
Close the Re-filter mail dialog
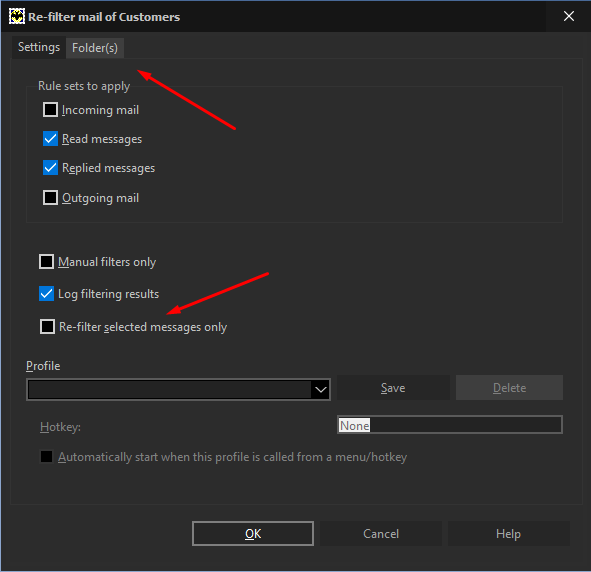pyautogui.click(x=568, y=16)
